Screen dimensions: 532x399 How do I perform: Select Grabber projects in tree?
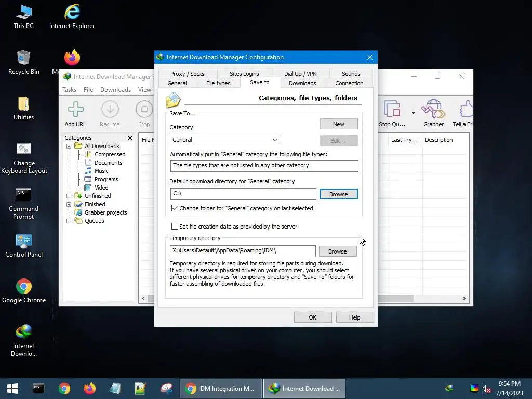105,212
